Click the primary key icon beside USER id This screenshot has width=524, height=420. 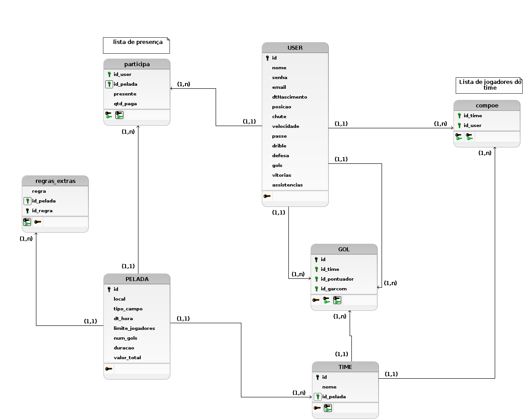click(268, 58)
